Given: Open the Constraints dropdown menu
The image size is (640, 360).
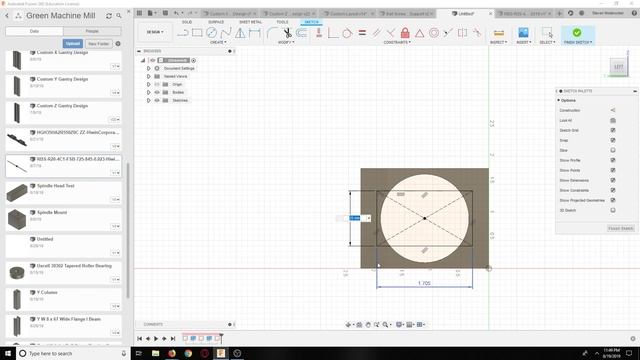Looking at the screenshot, I should [x=397, y=42].
